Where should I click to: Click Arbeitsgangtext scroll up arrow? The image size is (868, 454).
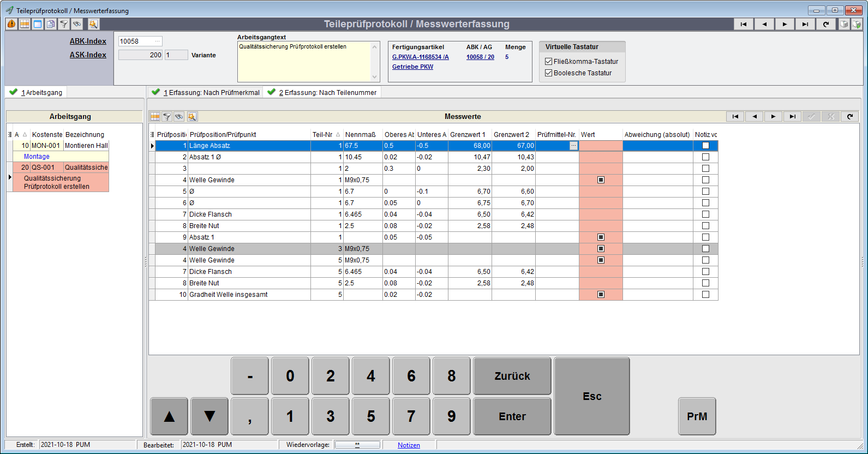point(375,47)
